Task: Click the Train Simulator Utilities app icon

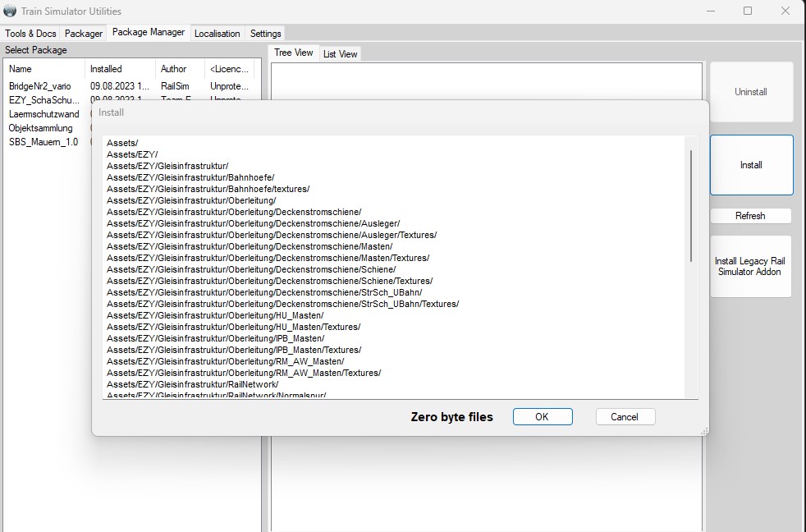Action: click(x=10, y=11)
